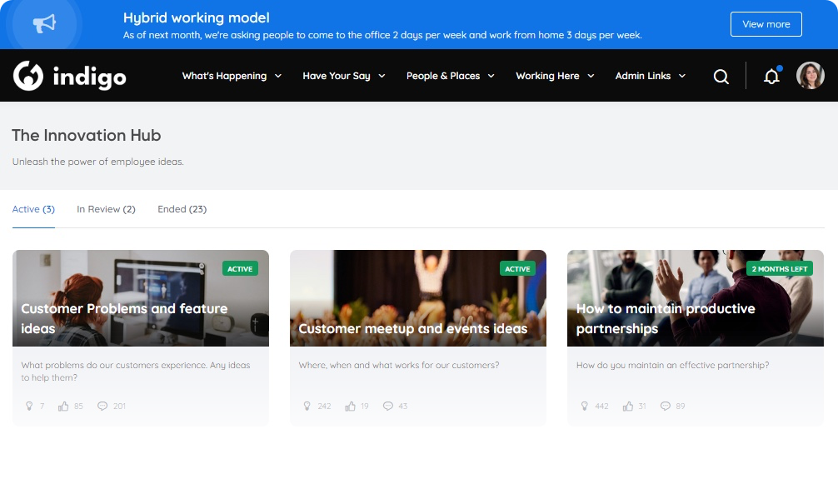Image resolution: width=838 pixels, height=504 pixels.
Task: Like the Customer meetup card via thumbs-up icon
Action: pos(349,406)
